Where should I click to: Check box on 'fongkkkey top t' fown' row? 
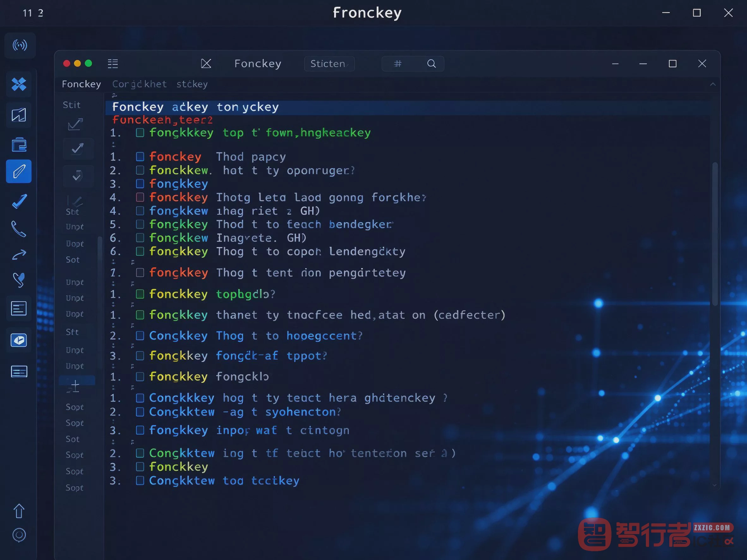140,133
